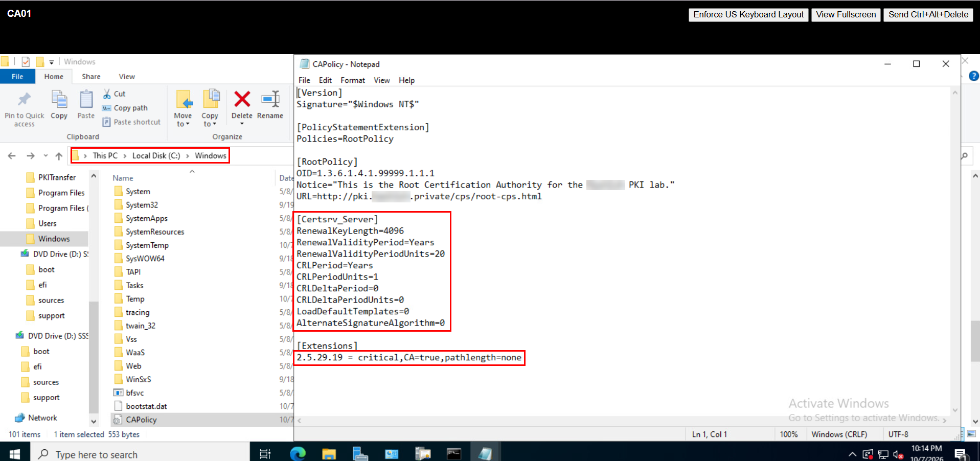
Task: Go back using the Explorer back arrow
Action: (x=12, y=156)
